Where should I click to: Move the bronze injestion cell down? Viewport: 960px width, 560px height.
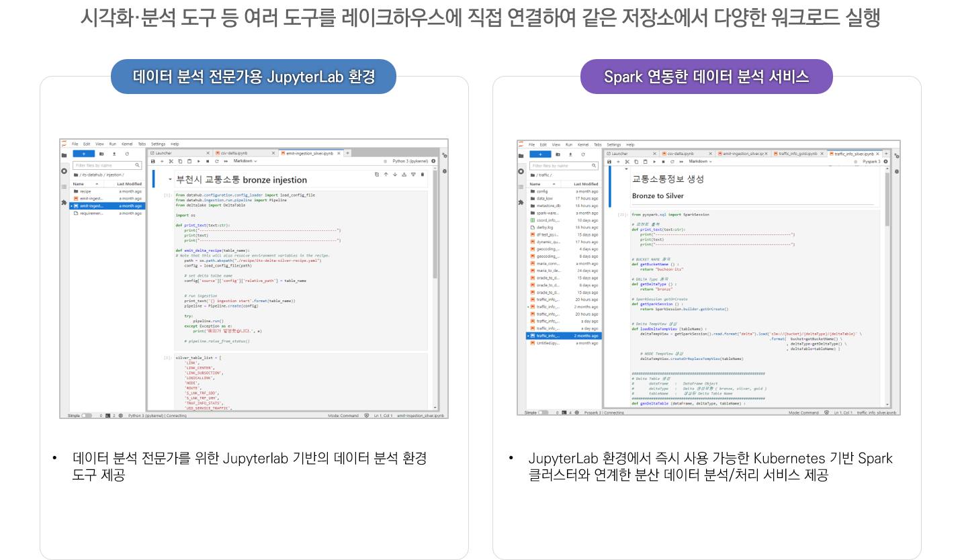(x=395, y=175)
